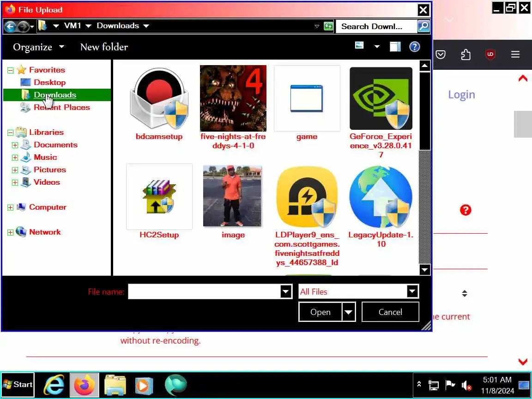Click the file list scroll up arrow

tap(424, 66)
